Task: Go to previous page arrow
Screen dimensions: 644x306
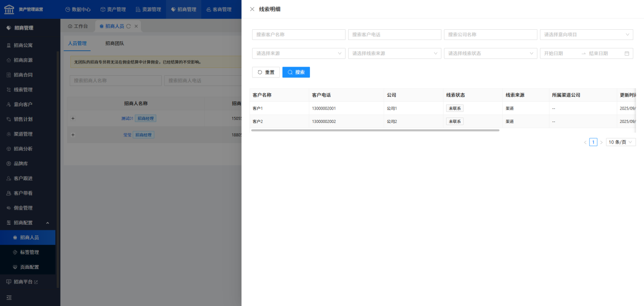Action: pyautogui.click(x=585, y=142)
